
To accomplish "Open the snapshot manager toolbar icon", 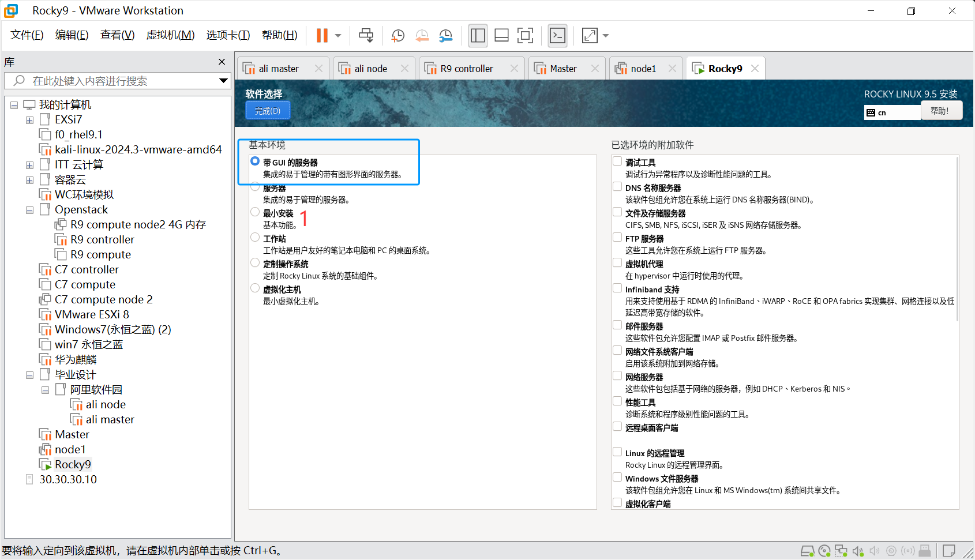I will 445,35.
